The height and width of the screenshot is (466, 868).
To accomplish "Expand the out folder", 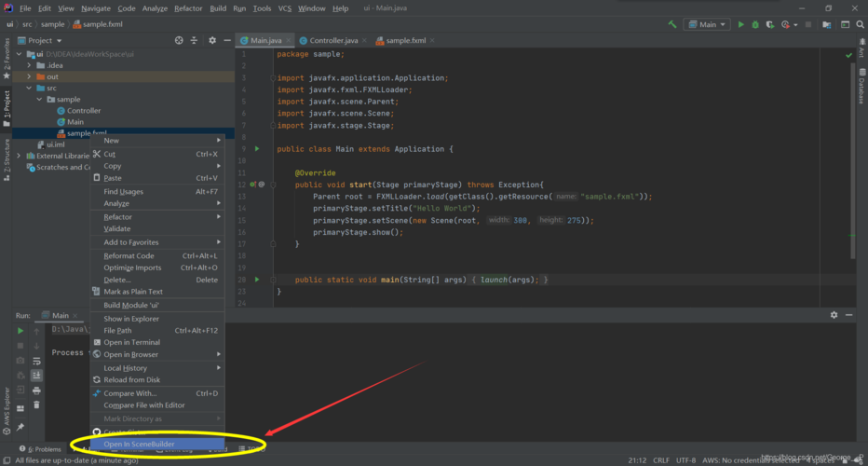I will pos(30,76).
